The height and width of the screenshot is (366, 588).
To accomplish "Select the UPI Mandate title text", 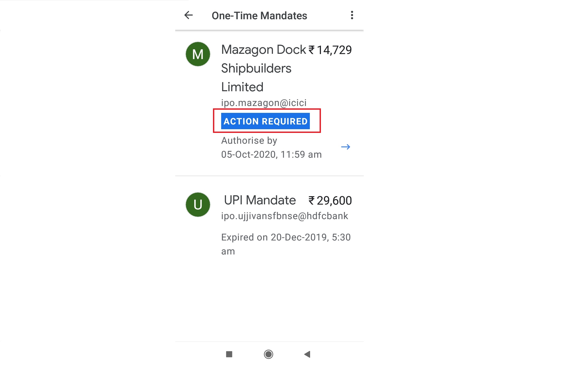I will (x=260, y=200).
